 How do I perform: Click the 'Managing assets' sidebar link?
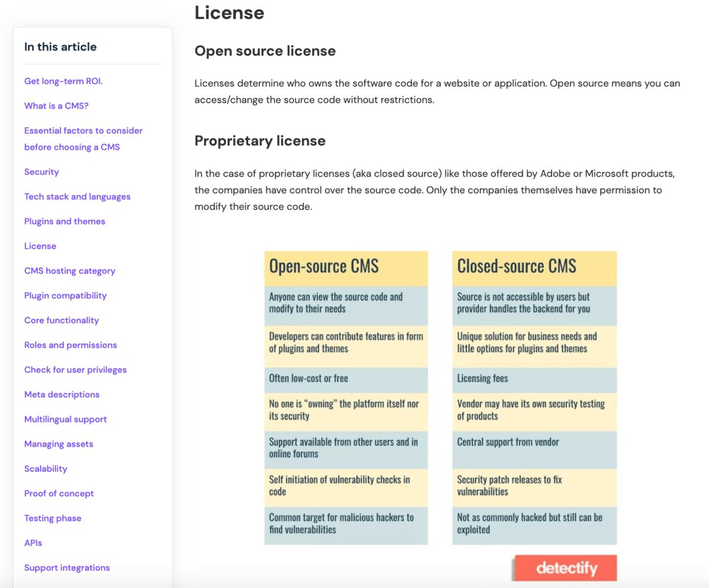coord(58,444)
